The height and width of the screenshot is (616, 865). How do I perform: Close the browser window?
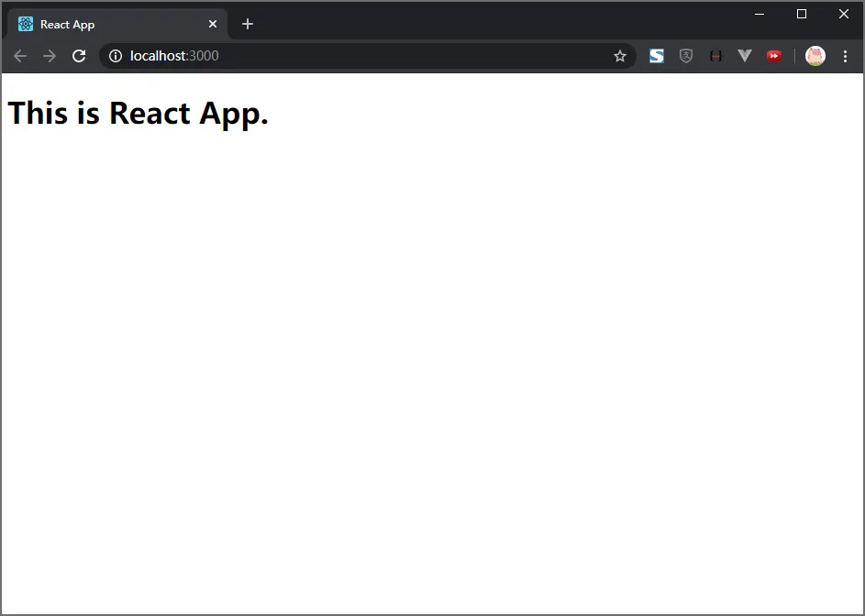844,14
